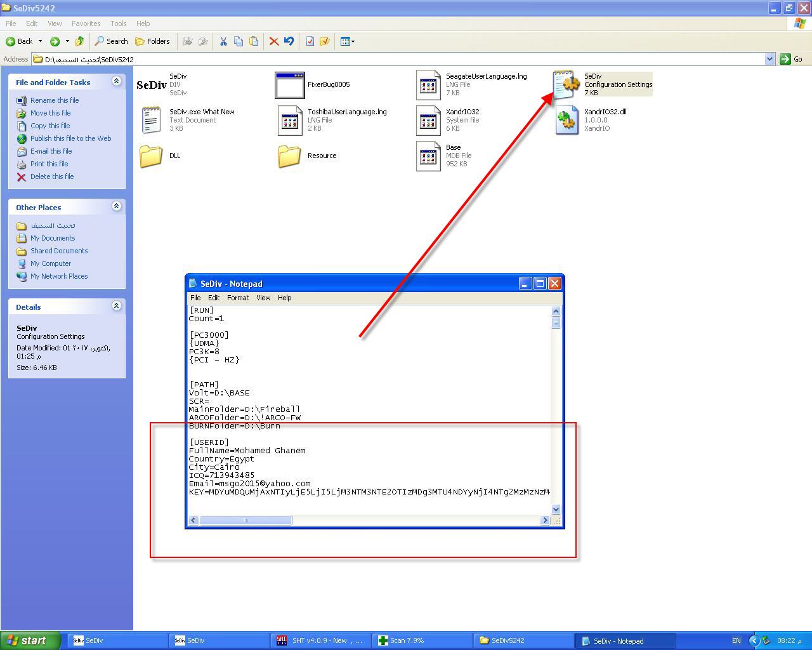Viewport: 812px width, 650px height.
Task: Click Move this file link
Action: tap(51, 113)
